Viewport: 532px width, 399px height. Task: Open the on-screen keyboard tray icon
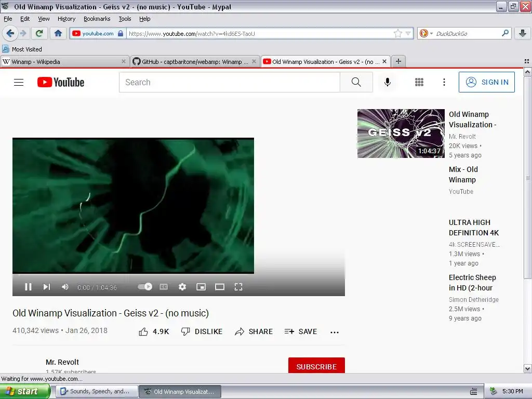(474, 392)
